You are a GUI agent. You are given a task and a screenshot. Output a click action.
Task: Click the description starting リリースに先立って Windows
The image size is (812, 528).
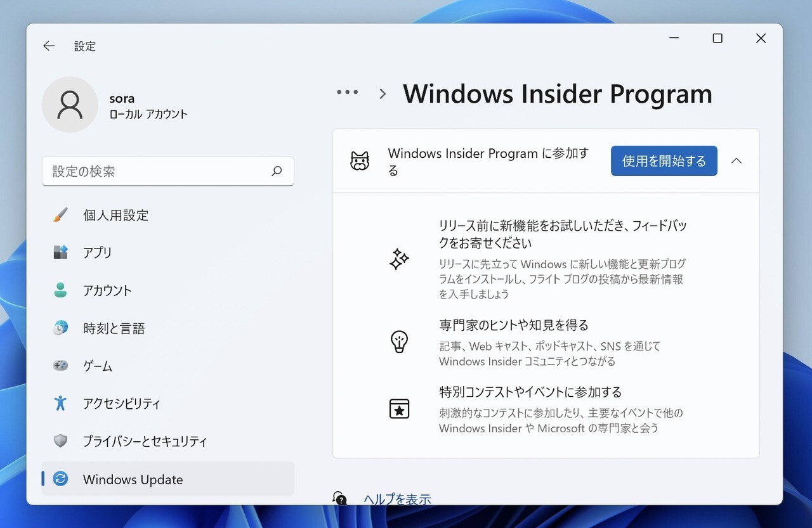coord(562,279)
